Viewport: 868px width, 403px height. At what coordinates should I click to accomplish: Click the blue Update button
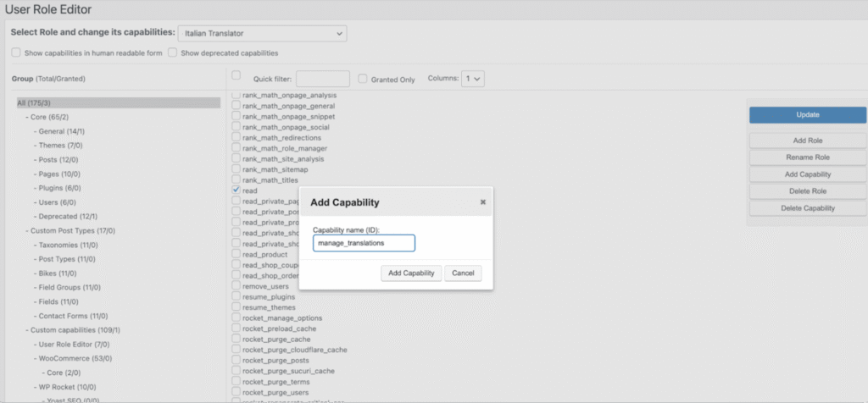click(808, 115)
